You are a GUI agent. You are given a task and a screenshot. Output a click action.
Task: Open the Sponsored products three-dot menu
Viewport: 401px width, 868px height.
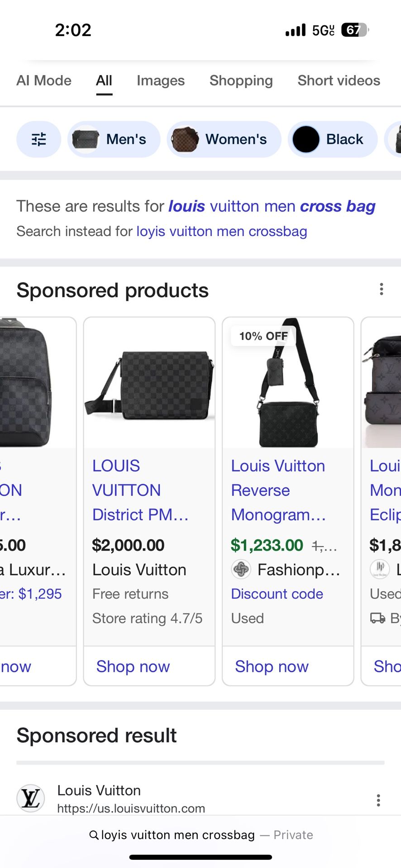pyautogui.click(x=381, y=288)
